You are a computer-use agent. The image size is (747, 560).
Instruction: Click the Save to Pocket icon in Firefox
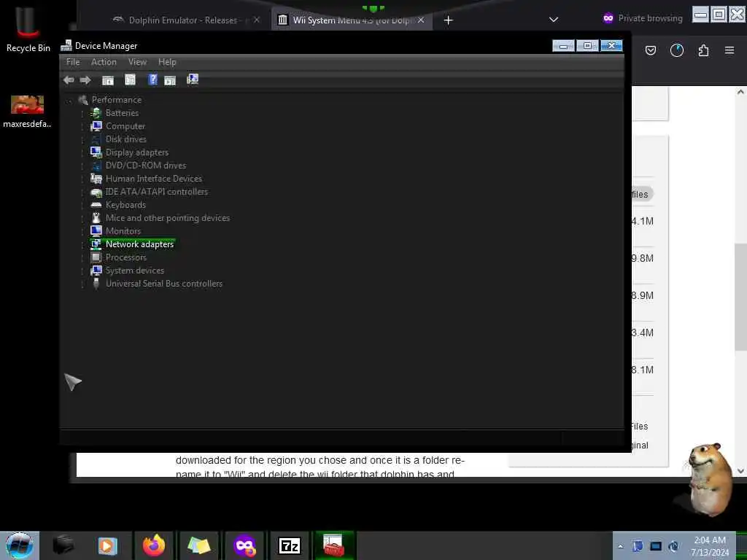tap(650, 50)
